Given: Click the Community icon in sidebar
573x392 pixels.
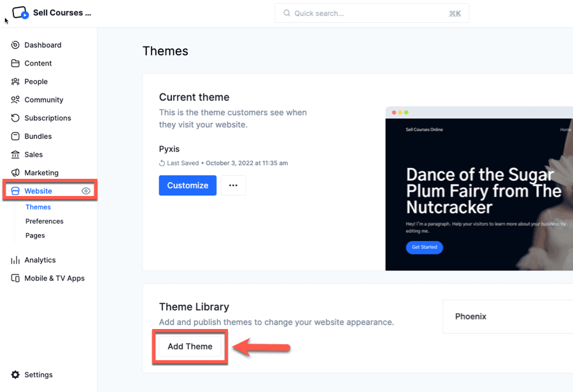Looking at the screenshot, I should point(15,100).
